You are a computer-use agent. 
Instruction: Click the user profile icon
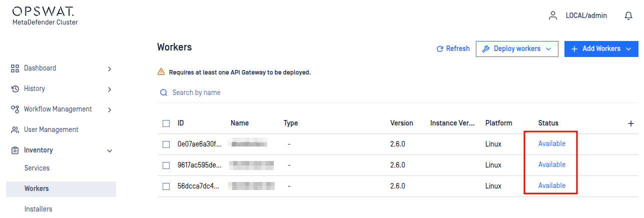[553, 15]
